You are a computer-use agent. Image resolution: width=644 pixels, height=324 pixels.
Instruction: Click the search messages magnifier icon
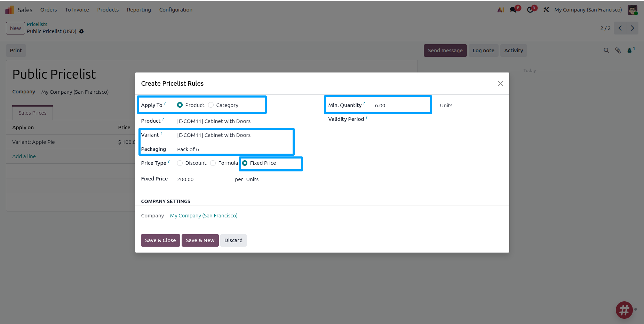(606, 50)
